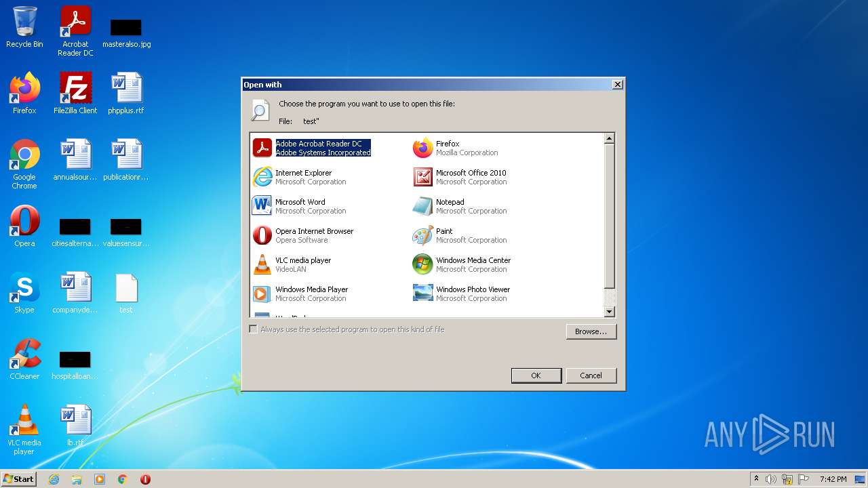
Task: Open Opera from the taskbar
Action: coord(145,479)
